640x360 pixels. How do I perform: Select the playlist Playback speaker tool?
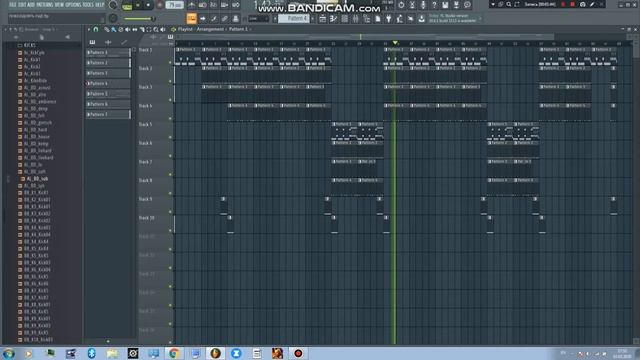163,29
